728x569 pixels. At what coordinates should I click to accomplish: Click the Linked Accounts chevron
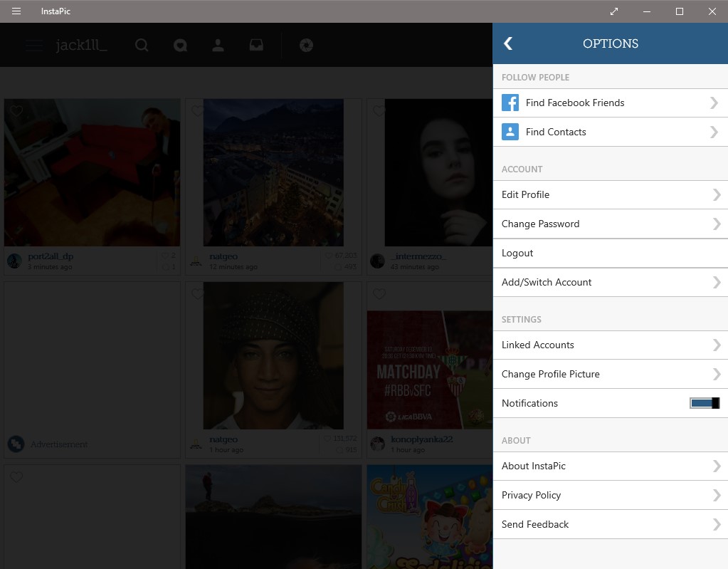[x=717, y=345]
